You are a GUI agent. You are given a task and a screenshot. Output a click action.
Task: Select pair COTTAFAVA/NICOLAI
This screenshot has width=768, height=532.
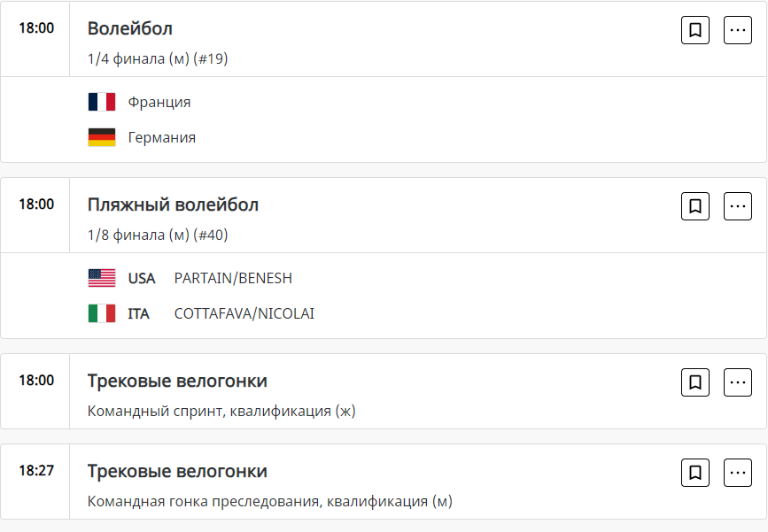(x=244, y=313)
